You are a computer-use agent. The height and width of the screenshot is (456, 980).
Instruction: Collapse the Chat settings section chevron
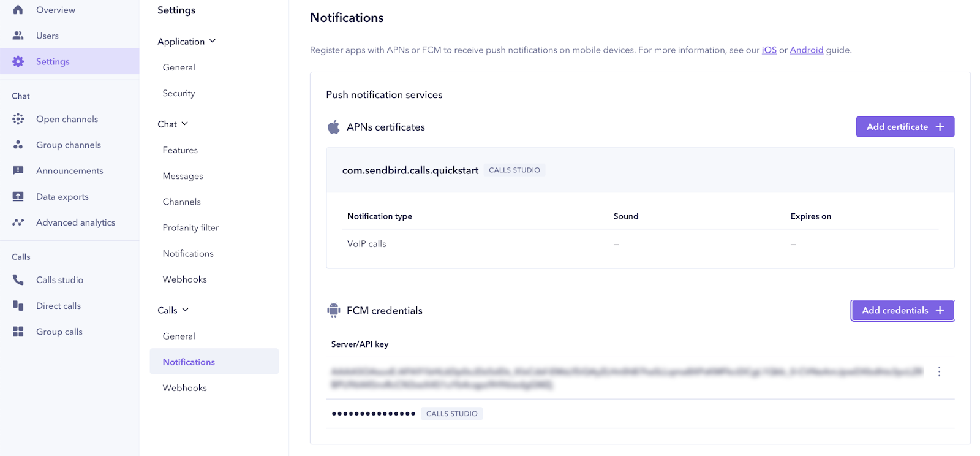point(185,124)
